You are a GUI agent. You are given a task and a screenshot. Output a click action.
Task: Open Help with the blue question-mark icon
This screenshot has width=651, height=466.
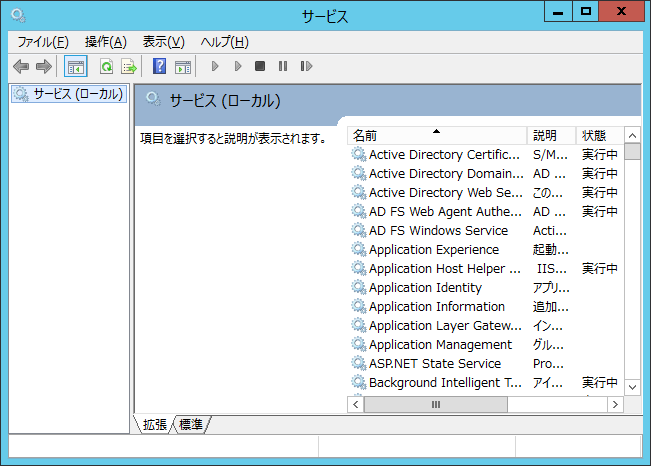[x=159, y=66]
